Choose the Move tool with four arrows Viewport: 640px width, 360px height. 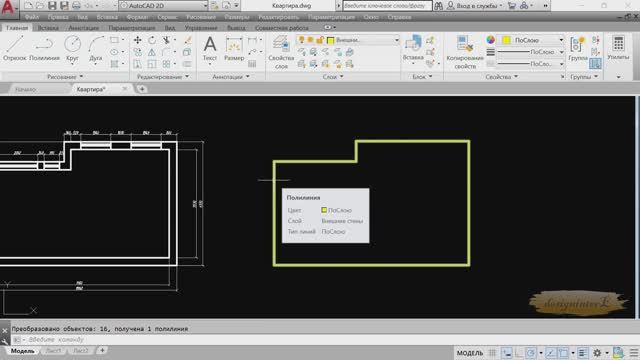pyautogui.click(x=138, y=40)
